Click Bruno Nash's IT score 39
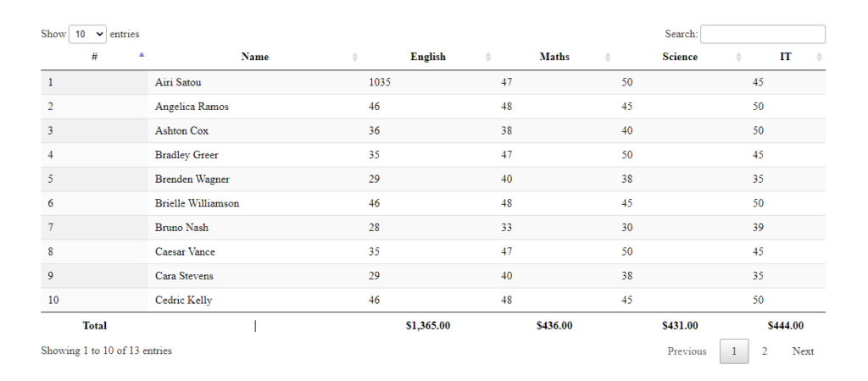The height and width of the screenshot is (381, 868). pyautogui.click(x=758, y=228)
